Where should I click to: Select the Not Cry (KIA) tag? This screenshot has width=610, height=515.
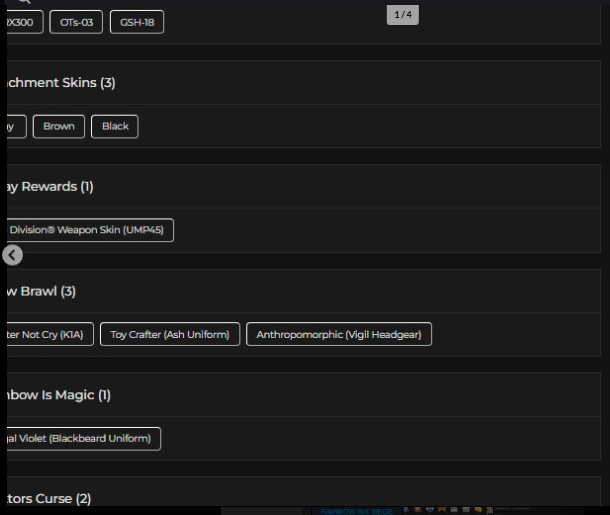coord(50,334)
